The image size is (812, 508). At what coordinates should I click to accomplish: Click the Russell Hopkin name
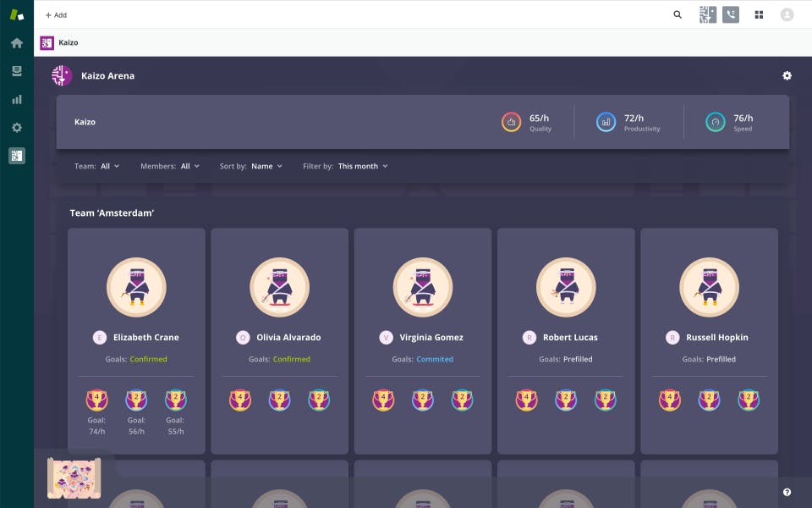pos(717,338)
